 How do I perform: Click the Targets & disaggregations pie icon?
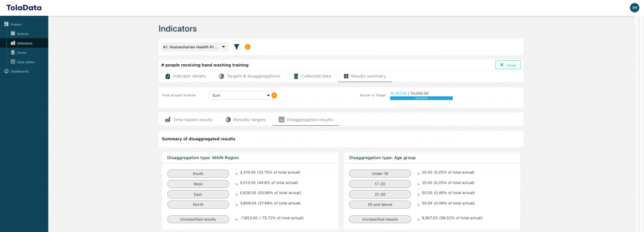click(x=221, y=76)
